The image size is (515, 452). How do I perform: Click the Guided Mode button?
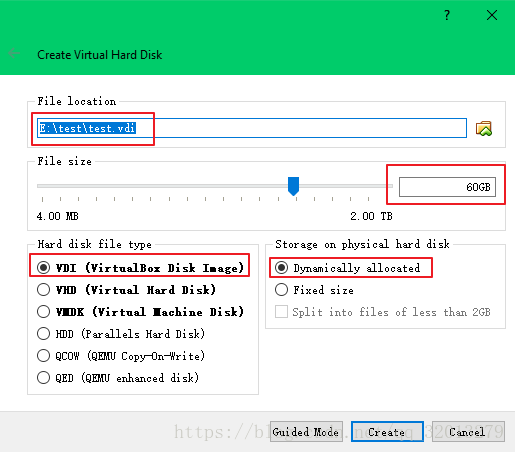tap(306, 432)
